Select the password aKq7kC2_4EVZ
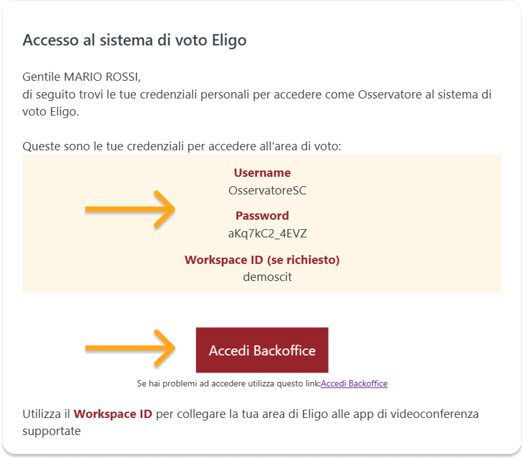Screen dimensions: 524x459 267,233
